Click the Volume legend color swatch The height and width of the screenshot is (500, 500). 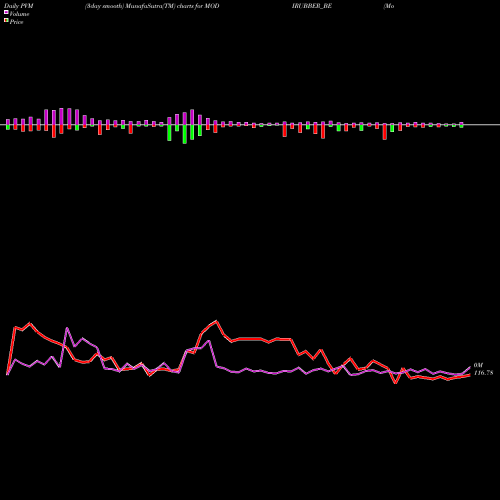(6, 13)
